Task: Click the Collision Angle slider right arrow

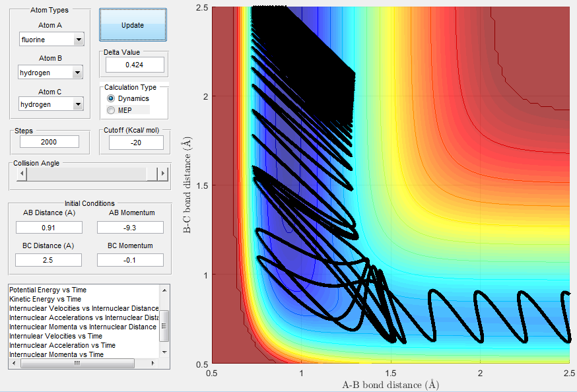Action: tap(162, 174)
